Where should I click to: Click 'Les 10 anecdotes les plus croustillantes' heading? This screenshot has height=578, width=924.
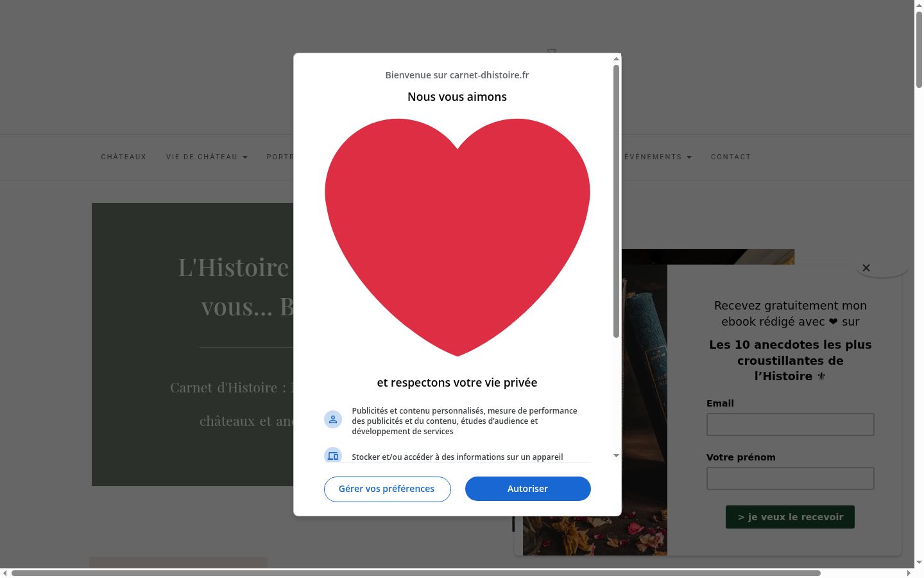790,360
